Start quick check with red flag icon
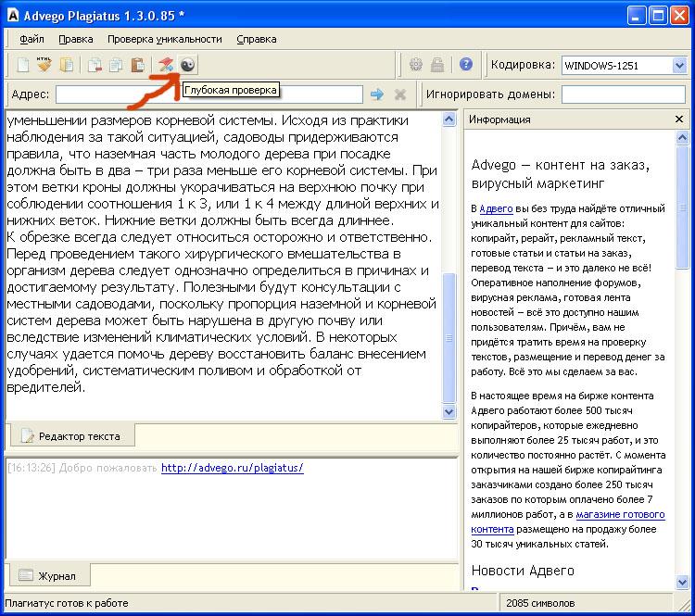 166,65
